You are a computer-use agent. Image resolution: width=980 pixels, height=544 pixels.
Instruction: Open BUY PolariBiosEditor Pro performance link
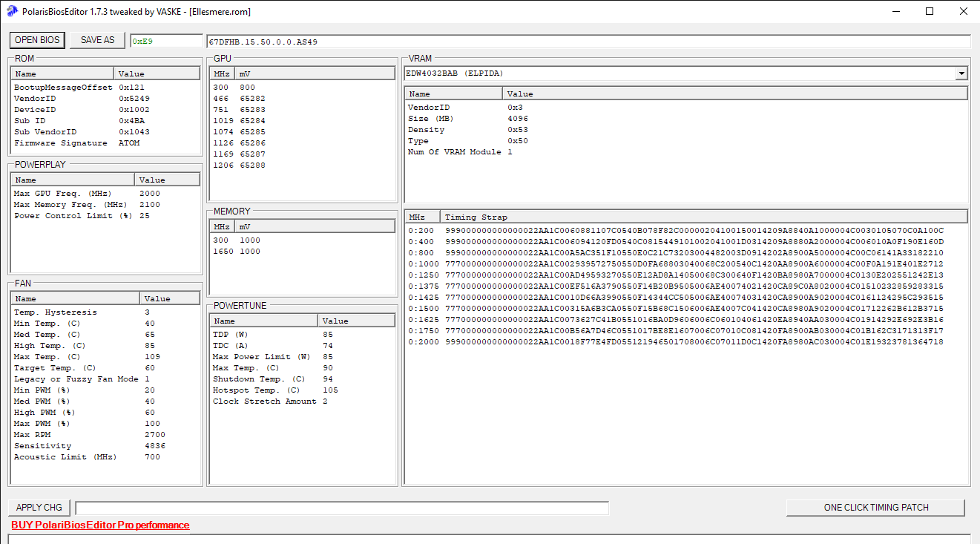pos(100,525)
